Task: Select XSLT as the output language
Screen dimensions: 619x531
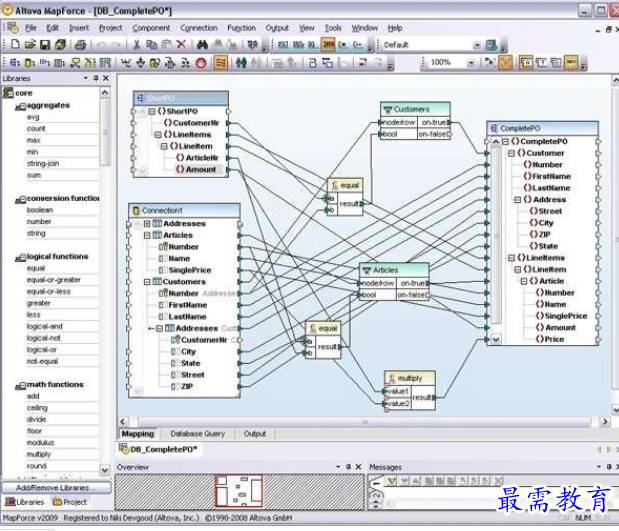Action: pyautogui.click(x=283, y=45)
